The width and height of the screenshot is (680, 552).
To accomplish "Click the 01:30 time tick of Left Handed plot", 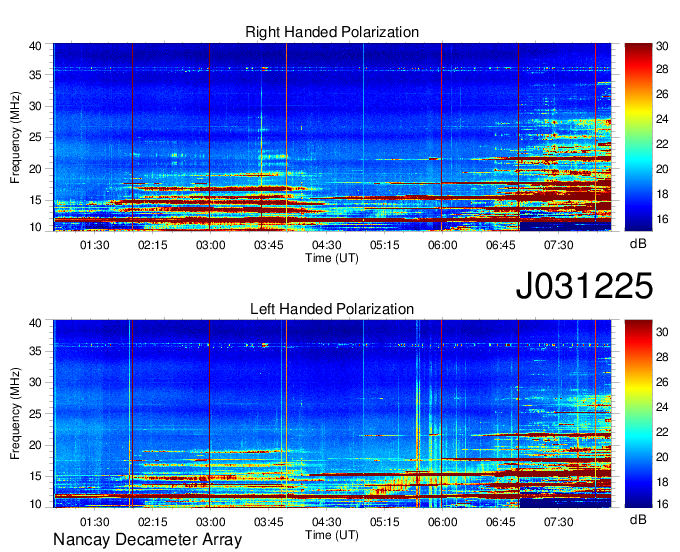I will (95, 522).
